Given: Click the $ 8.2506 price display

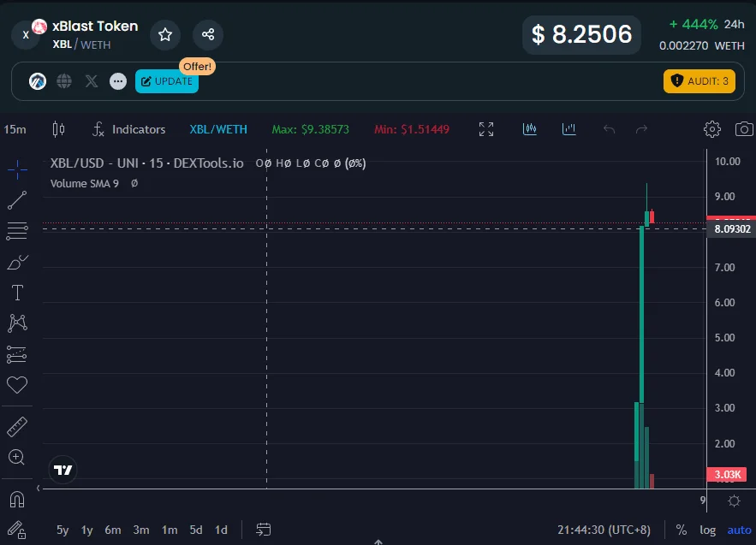Looking at the screenshot, I should [x=581, y=35].
